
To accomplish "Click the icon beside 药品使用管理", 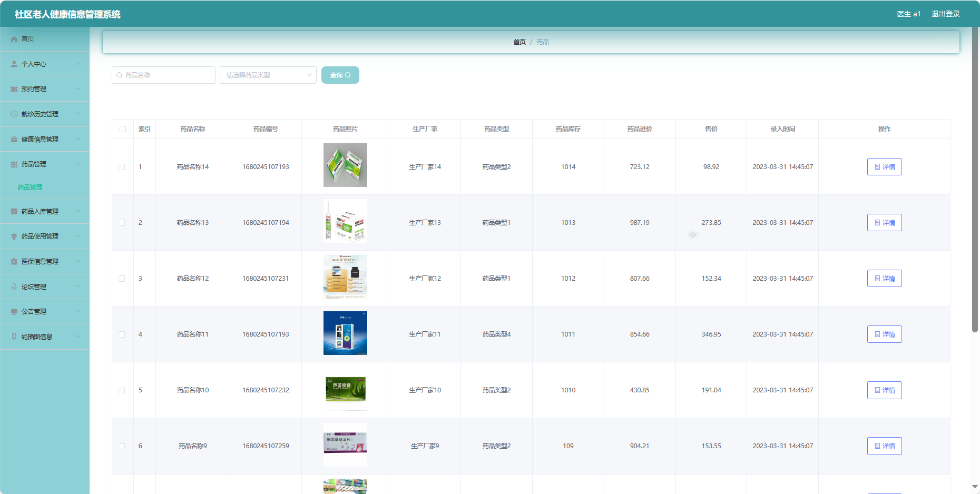I will coord(14,236).
